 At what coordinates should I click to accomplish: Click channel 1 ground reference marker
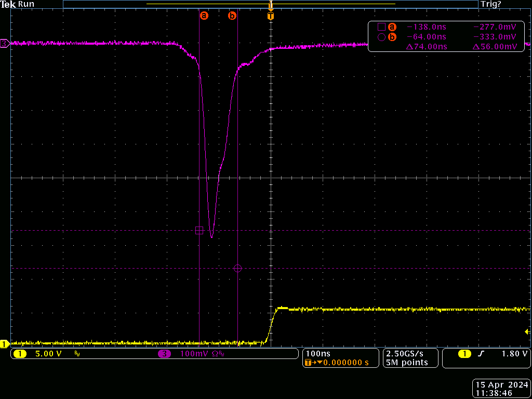[x=4, y=344]
